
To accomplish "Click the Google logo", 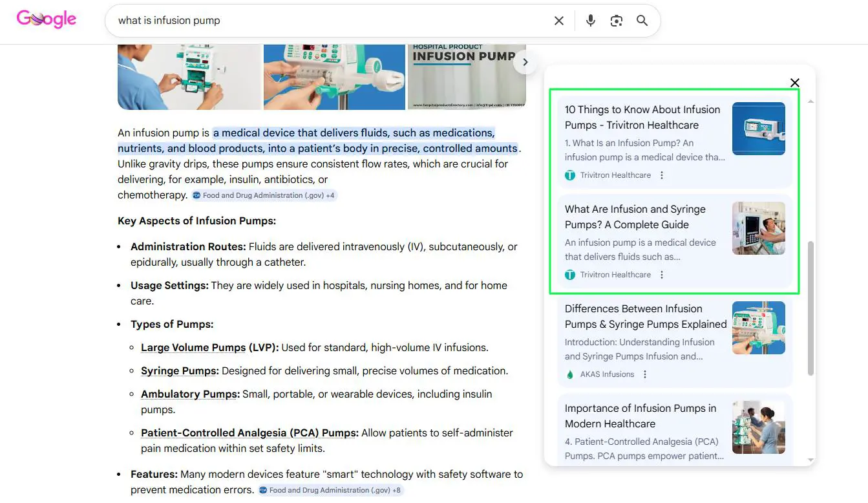I will tap(47, 19).
